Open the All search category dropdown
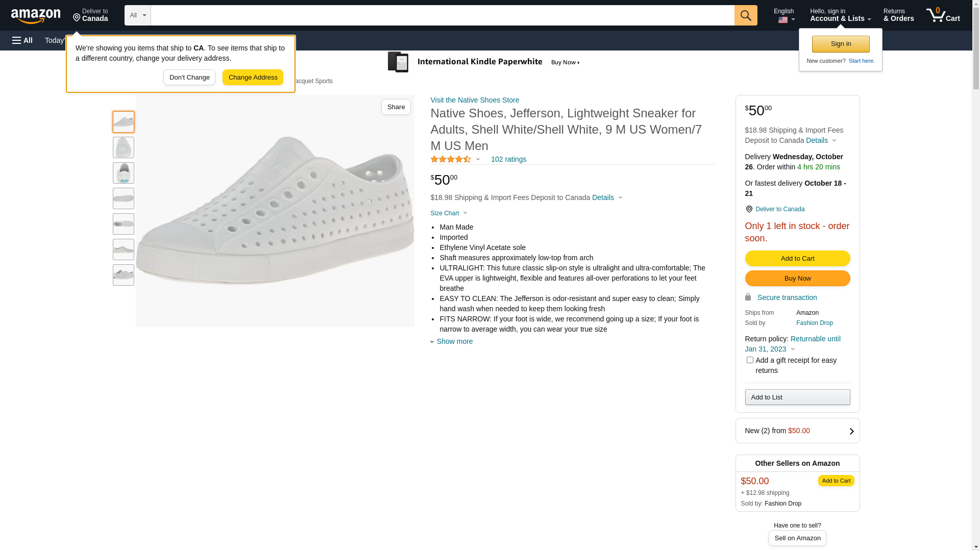Screen dimensions: 980x551 138,15
